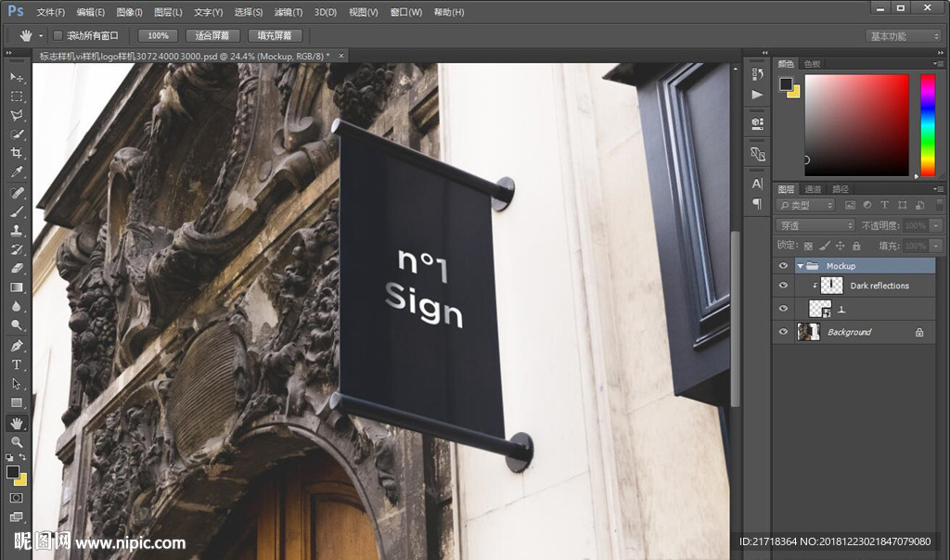Select the Eyedropper tool

point(17,172)
